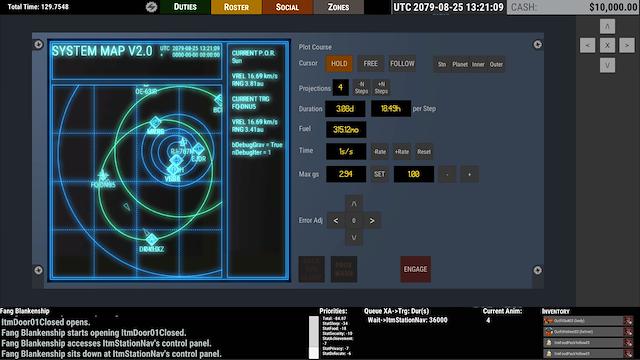Click the 1.00 Max gs value field
This screenshot has width=640, height=360.
point(413,174)
